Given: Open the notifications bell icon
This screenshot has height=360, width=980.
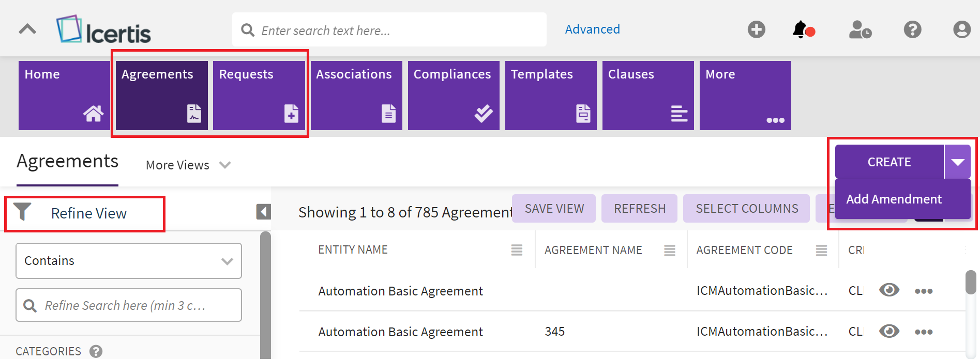Looking at the screenshot, I should 801,30.
